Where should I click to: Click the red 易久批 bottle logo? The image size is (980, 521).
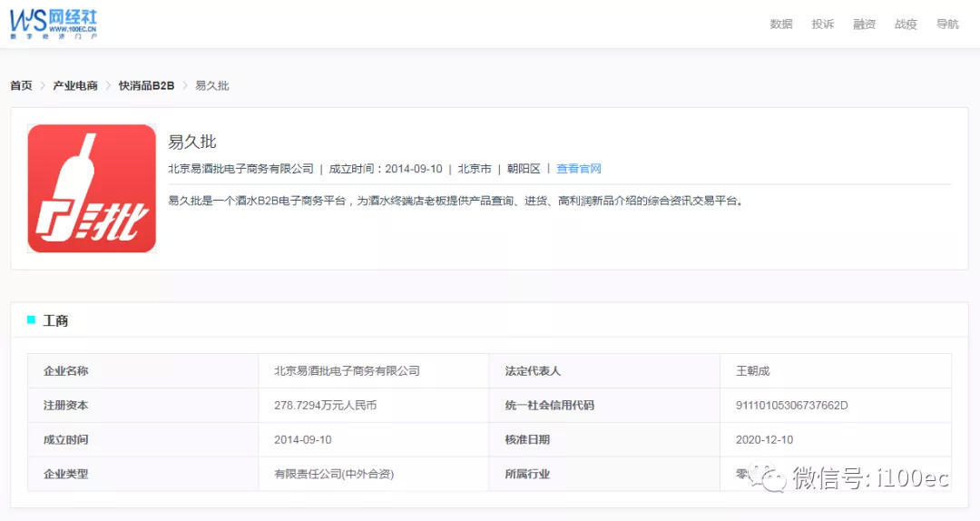pyautogui.click(x=92, y=188)
